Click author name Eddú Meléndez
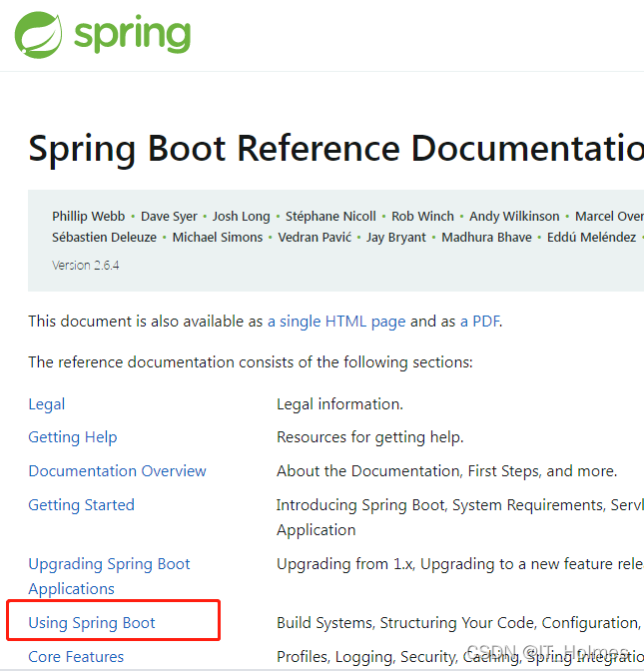Screen dimensions: 644x671 [591, 237]
